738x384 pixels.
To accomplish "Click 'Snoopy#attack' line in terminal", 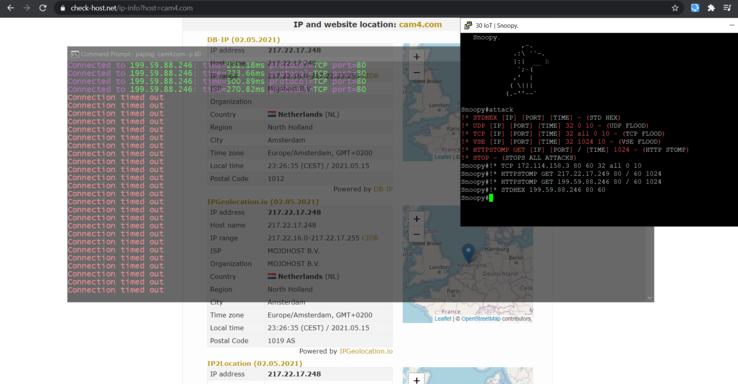I will tap(487, 110).
